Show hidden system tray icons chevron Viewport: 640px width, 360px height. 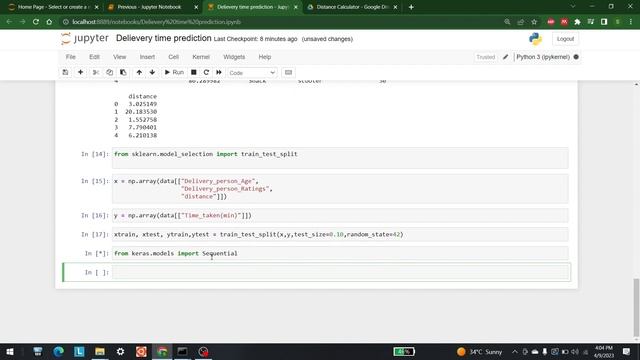point(515,351)
